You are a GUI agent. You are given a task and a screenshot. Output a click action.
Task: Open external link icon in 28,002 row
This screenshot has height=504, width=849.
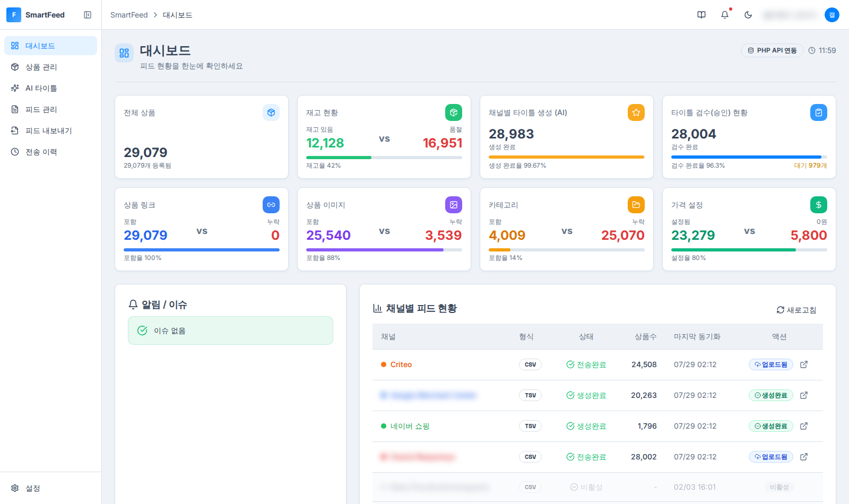[x=804, y=457]
